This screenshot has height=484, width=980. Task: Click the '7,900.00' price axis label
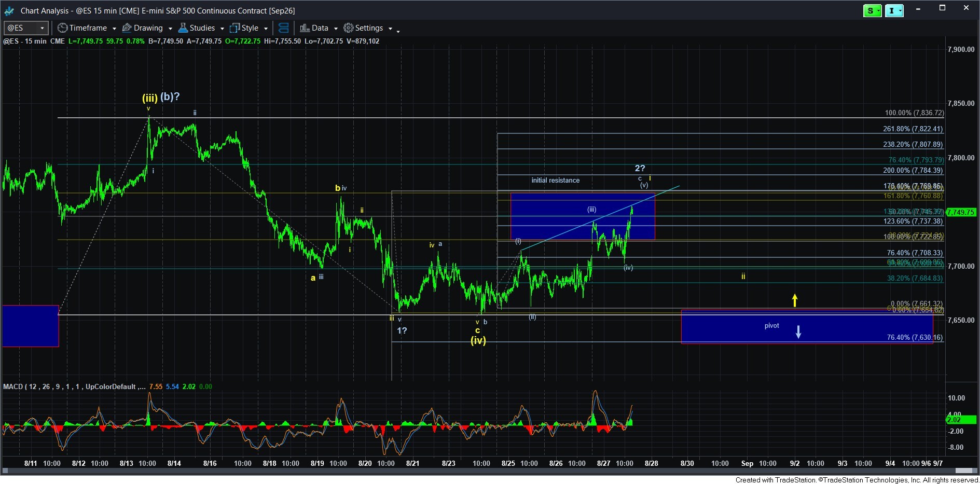click(961, 49)
